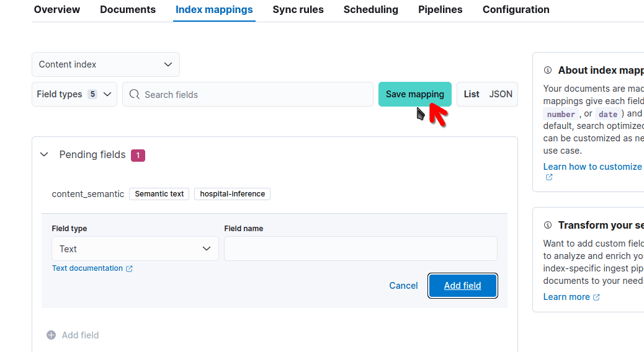Click the external link icon beside Text documentation
This screenshot has height=352, width=644.
tap(129, 269)
